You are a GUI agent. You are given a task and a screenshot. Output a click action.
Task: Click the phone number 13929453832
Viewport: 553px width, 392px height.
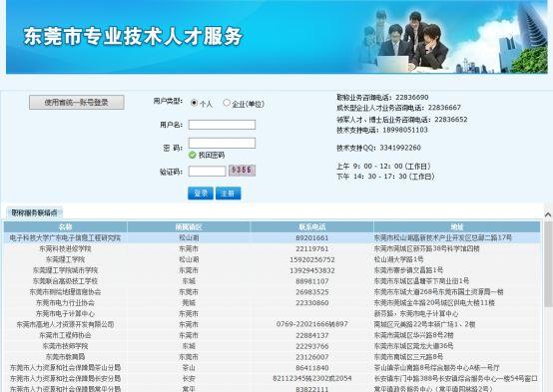(x=312, y=270)
